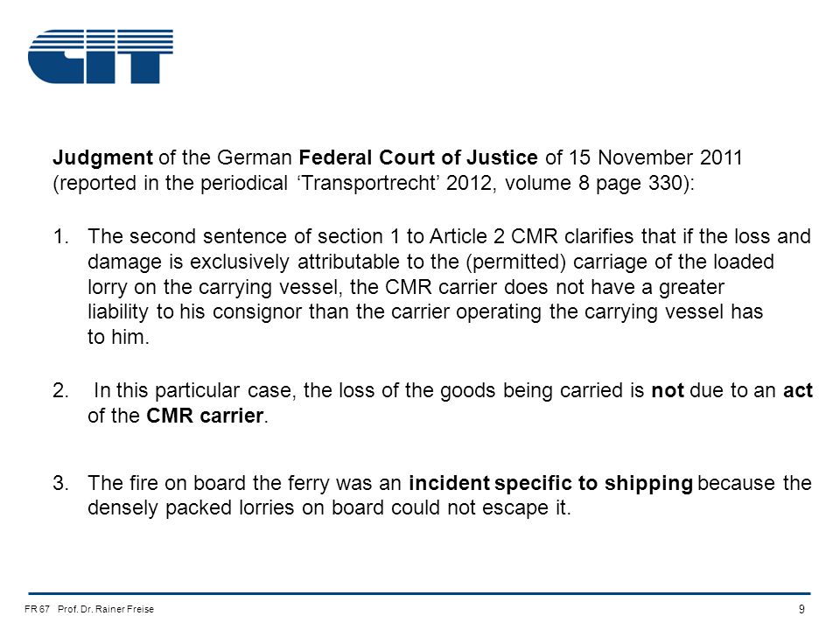Click the CIT logo
Image resolution: width=840 pixels, height=630 pixels.
(x=101, y=56)
